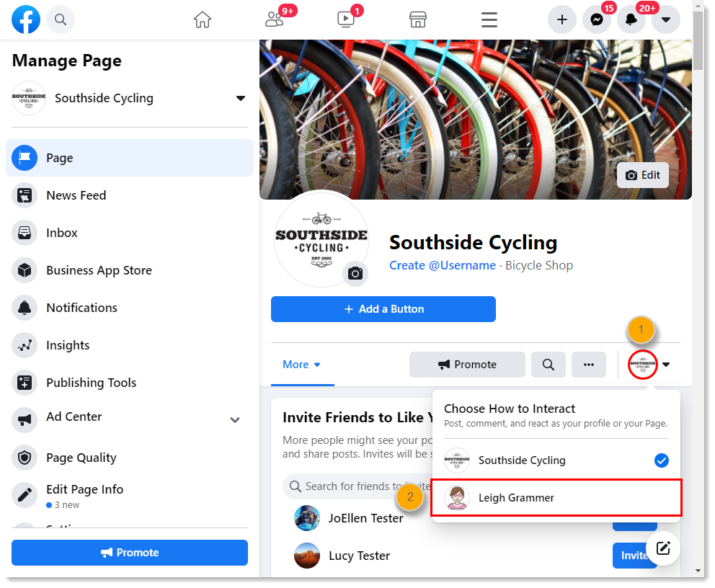Open the notifications bell in top bar
Image resolution: width=715 pixels, height=588 pixels.
[x=631, y=19]
